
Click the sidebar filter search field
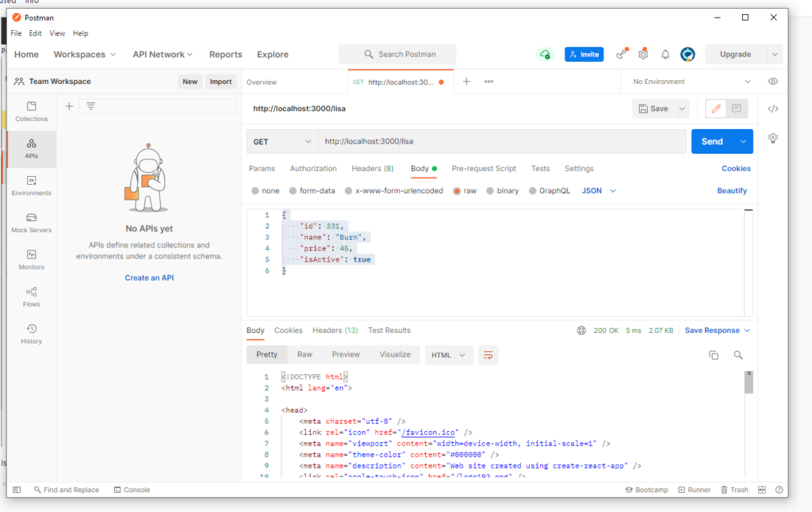[158, 106]
